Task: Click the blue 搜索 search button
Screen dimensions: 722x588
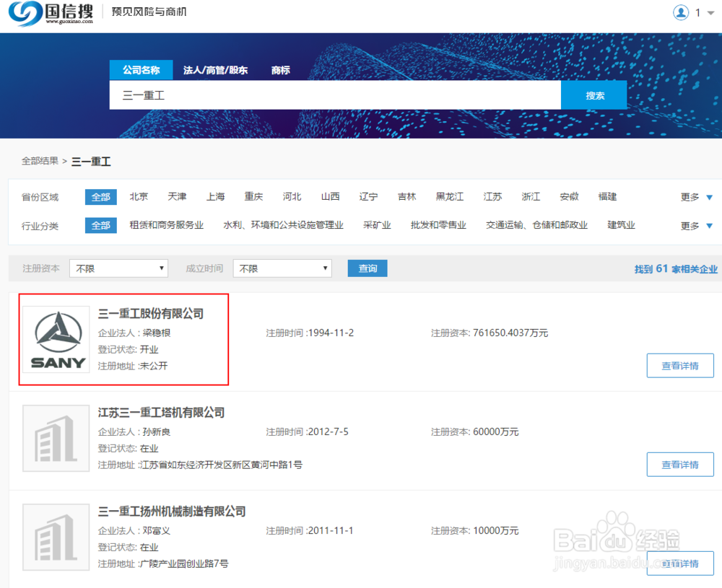Action: 593,95
